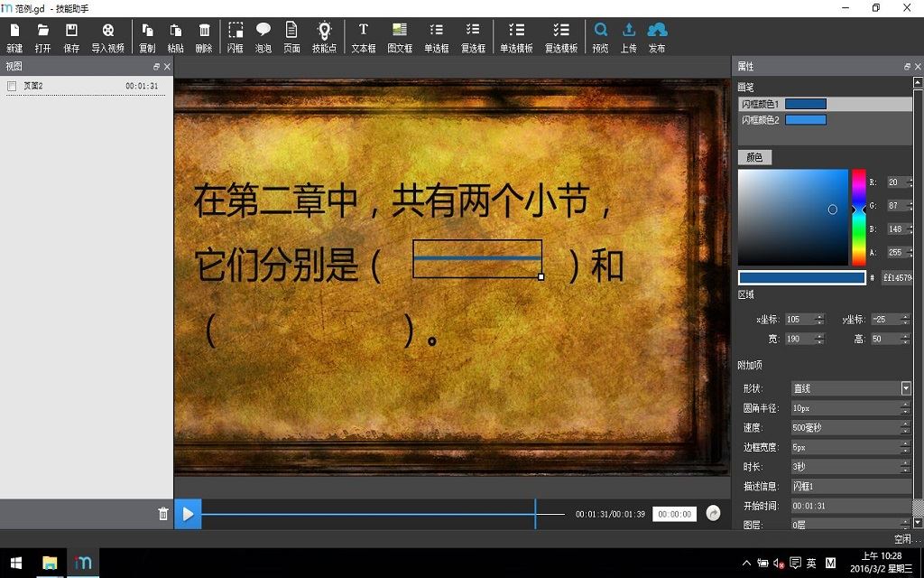
Task: Click the R value field showing 20
Action: coord(897,182)
